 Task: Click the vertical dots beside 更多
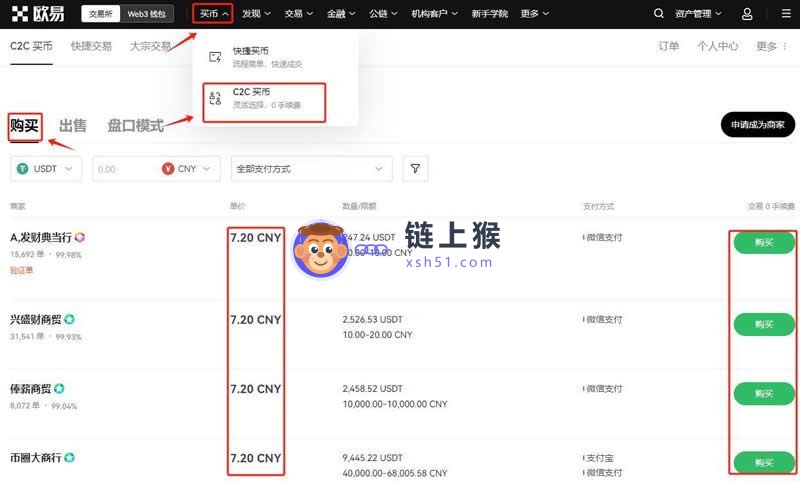(x=785, y=46)
